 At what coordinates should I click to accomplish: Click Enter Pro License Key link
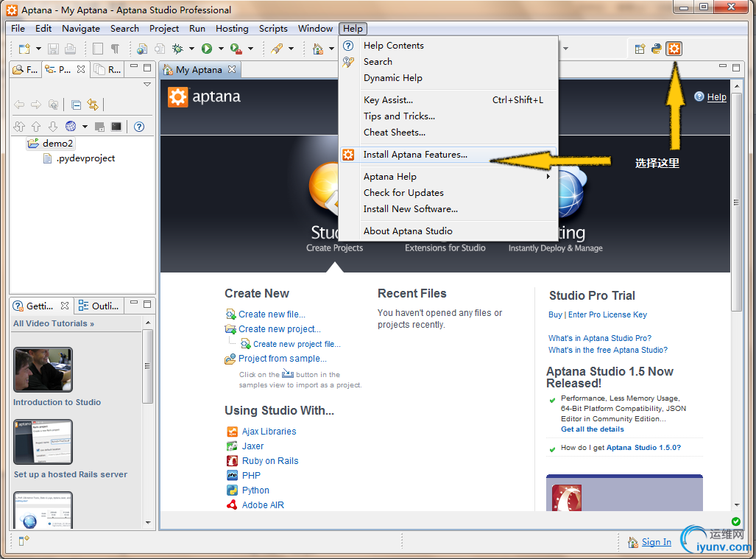point(607,314)
